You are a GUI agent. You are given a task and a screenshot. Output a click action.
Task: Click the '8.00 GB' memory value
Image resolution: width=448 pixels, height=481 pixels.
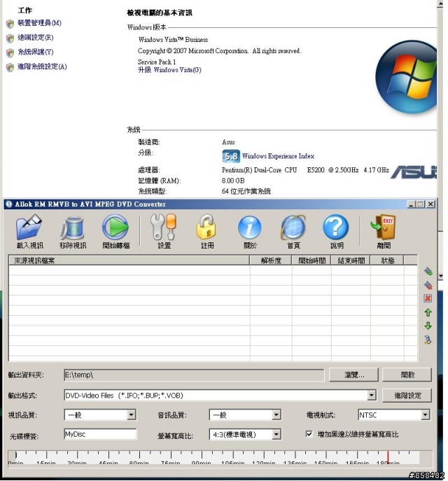click(x=233, y=181)
